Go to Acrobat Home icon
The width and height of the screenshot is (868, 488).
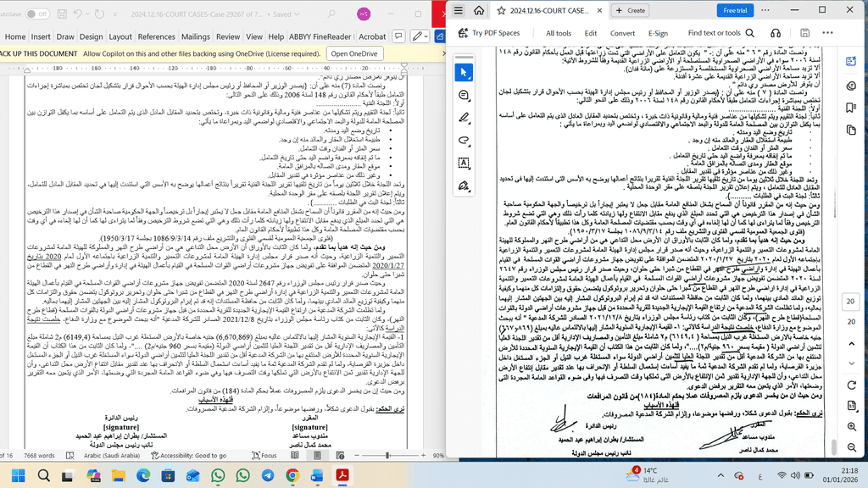pos(479,10)
